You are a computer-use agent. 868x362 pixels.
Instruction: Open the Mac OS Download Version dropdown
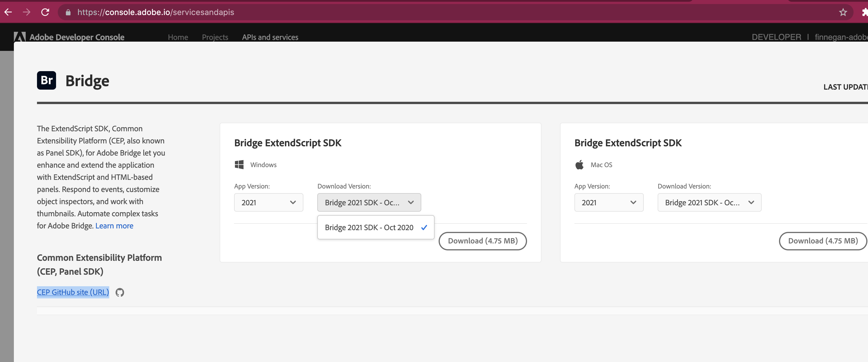click(x=709, y=202)
